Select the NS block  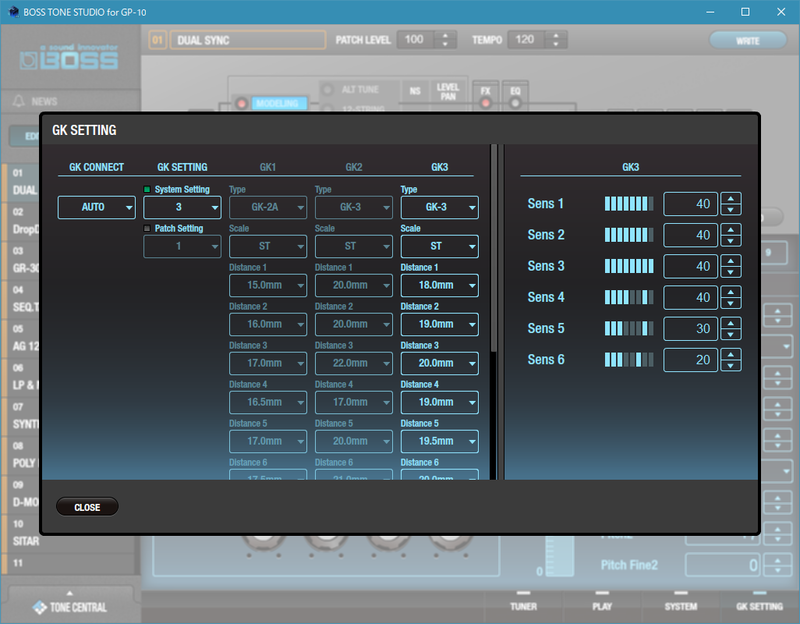415,91
